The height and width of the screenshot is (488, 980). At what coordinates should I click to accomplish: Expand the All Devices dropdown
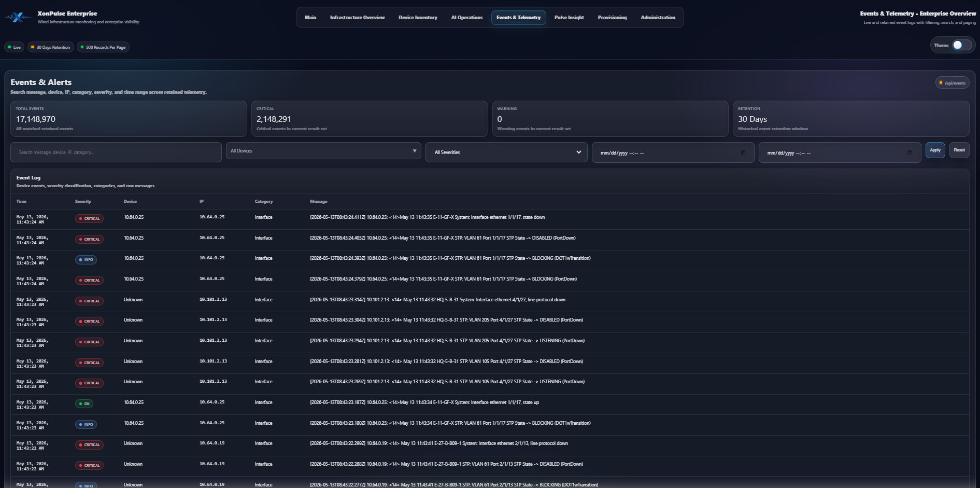(323, 151)
